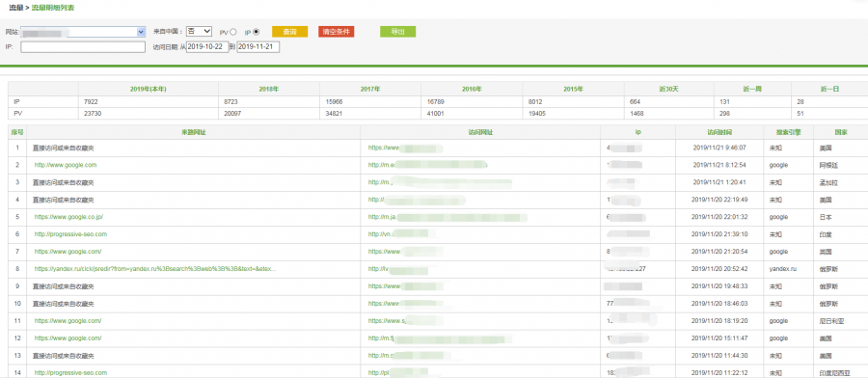
Task: Click the 2016年 column header
Action: [x=472, y=89]
